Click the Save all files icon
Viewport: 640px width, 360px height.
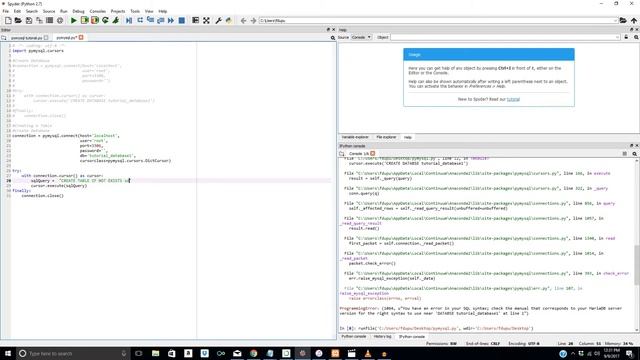click(39, 20)
